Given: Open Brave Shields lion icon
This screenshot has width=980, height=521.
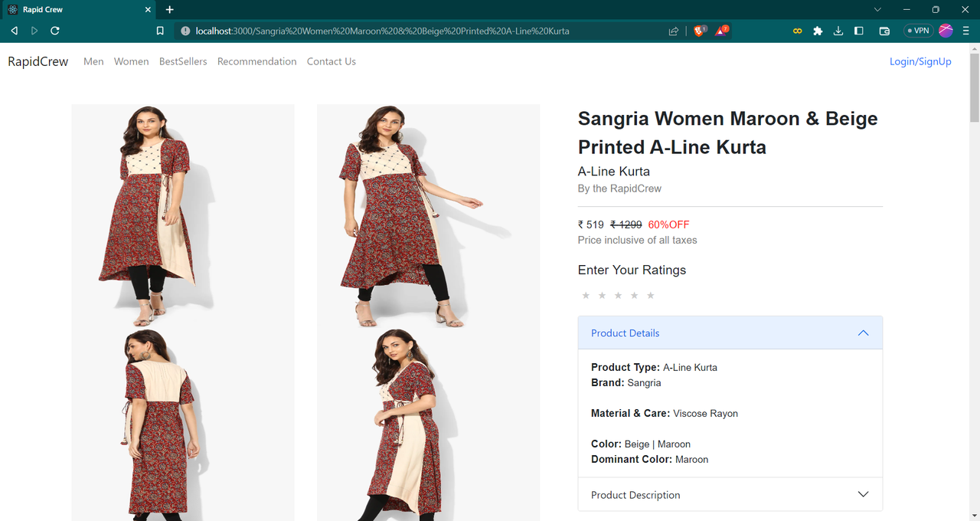Looking at the screenshot, I should tap(699, 31).
